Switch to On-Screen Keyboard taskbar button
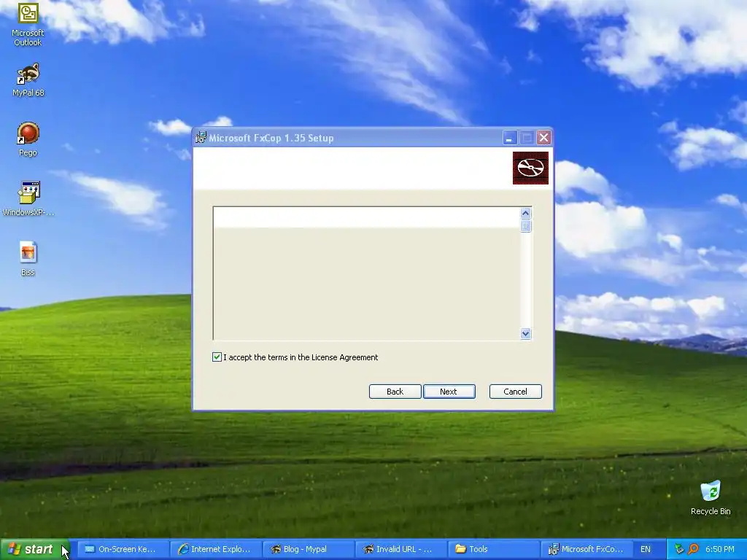Image resolution: width=747 pixels, height=560 pixels. click(123, 549)
